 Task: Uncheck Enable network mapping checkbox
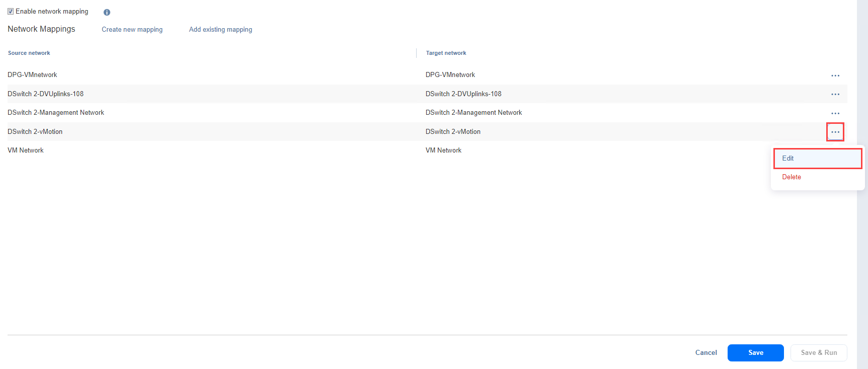11,12
